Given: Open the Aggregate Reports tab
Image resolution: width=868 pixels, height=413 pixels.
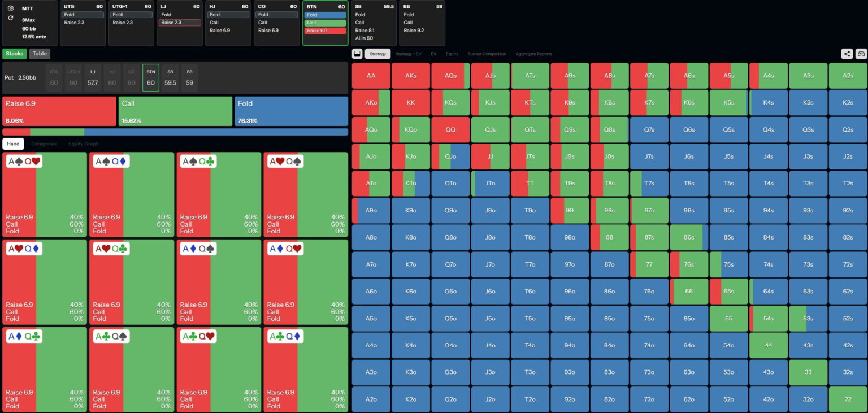Looking at the screenshot, I should 533,54.
